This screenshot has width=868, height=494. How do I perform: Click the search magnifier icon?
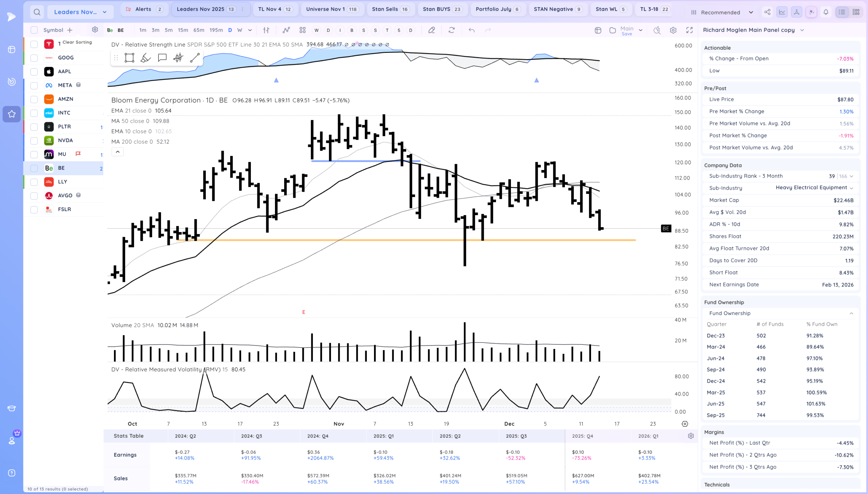point(37,12)
